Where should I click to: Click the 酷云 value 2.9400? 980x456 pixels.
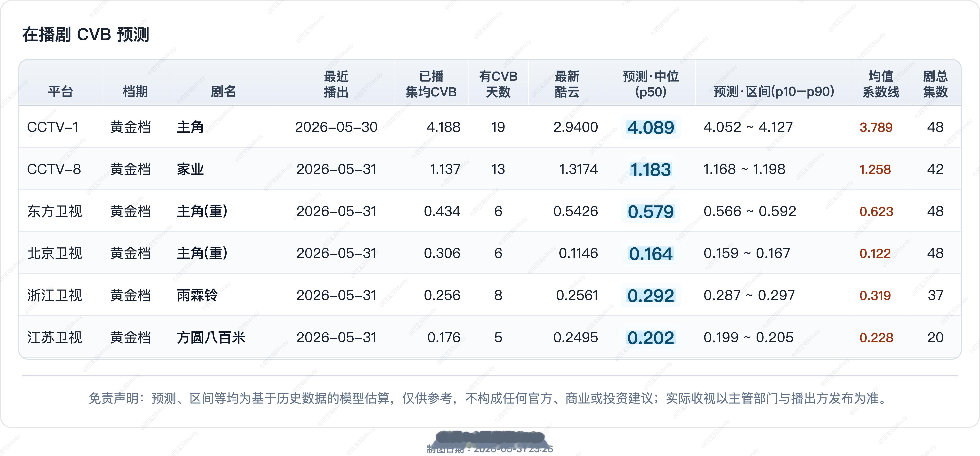click(x=576, y=127)
